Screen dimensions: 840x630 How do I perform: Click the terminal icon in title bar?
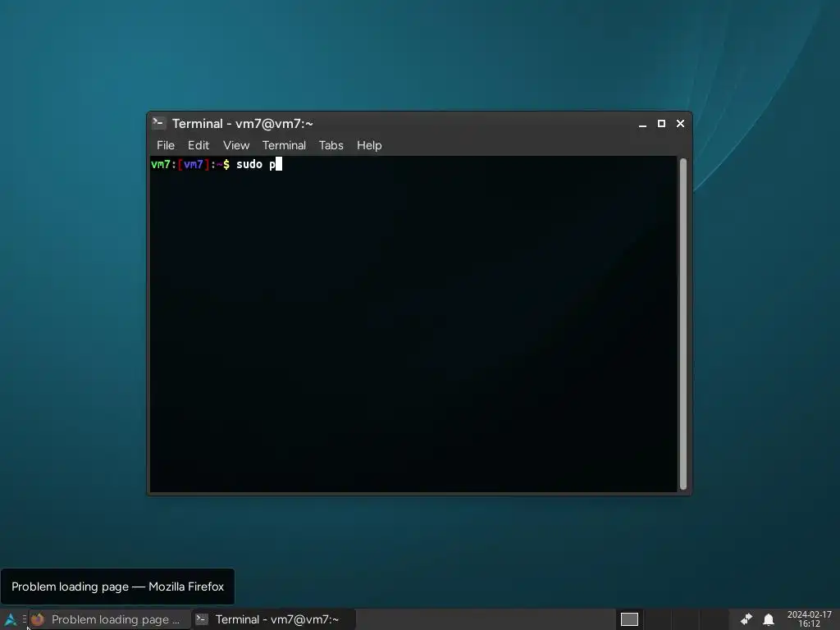coord(158,123)
